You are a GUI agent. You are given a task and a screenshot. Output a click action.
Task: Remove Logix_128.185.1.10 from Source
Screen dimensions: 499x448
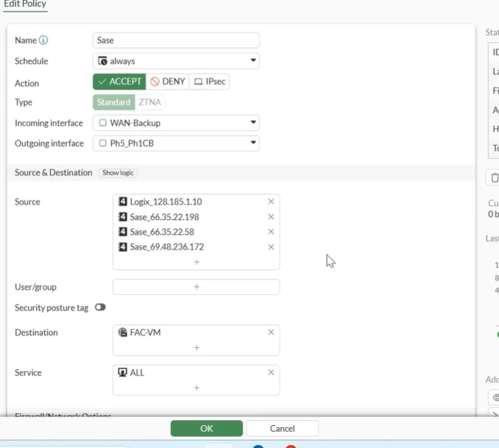[271, 202]
